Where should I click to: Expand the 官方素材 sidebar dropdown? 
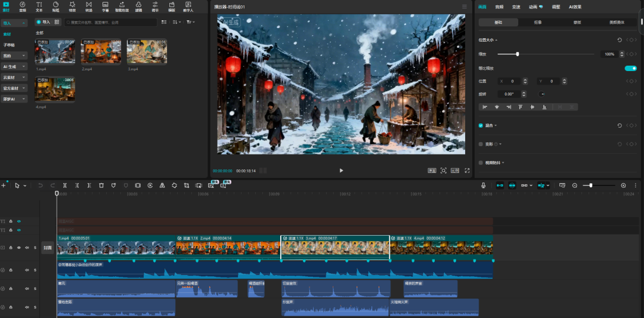point(14,88)
